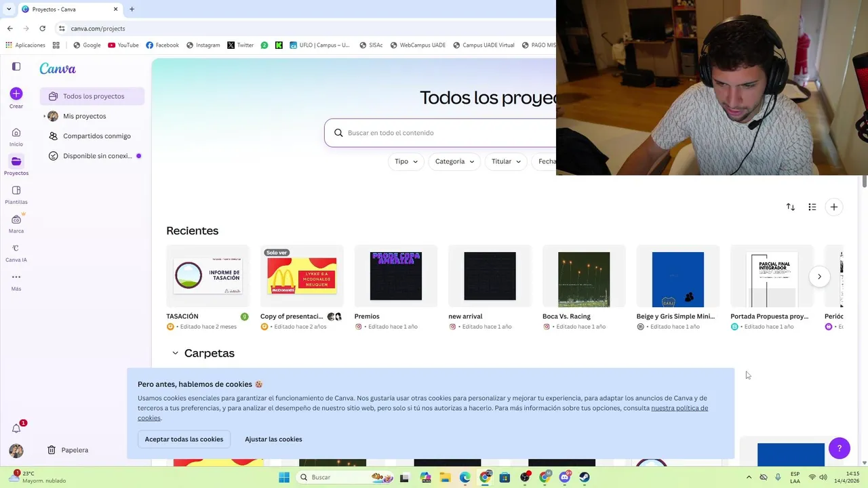Switch to the Proyectos - Canva browser tab
The width and height of the screenshot is (868, 488).
coord(69,9)
